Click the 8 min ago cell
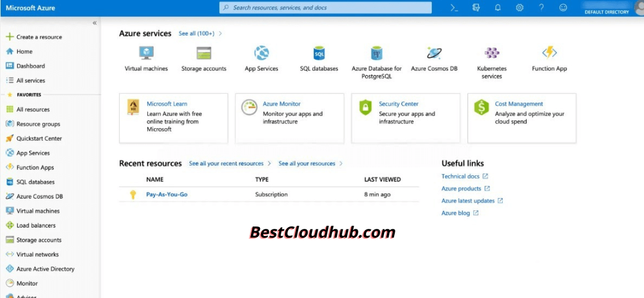This screenshot has width=644, height=298. [377, 194]
